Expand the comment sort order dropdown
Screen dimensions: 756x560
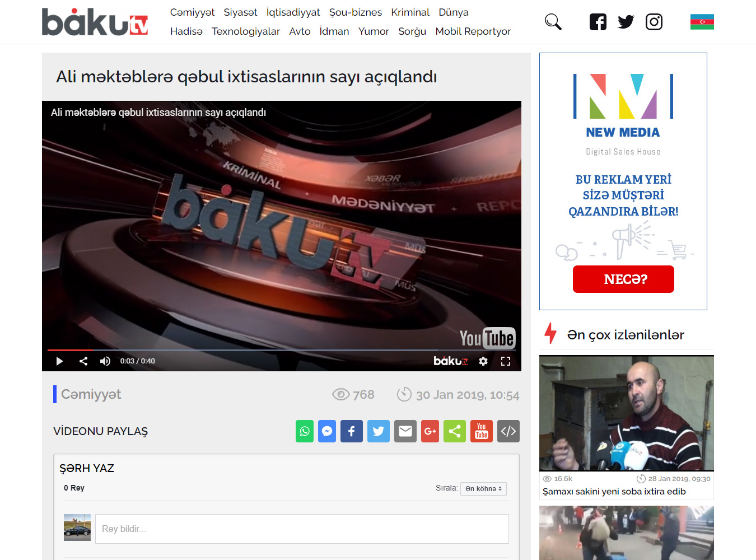point(483,489)
